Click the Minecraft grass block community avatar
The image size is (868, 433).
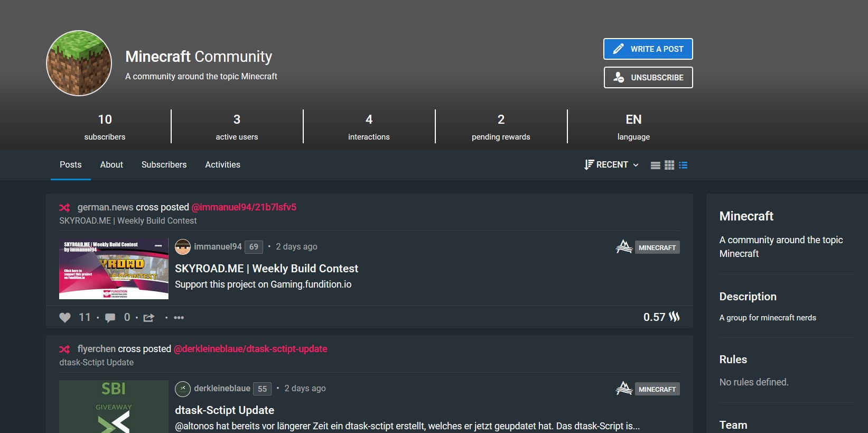click(x=79, y=63)
